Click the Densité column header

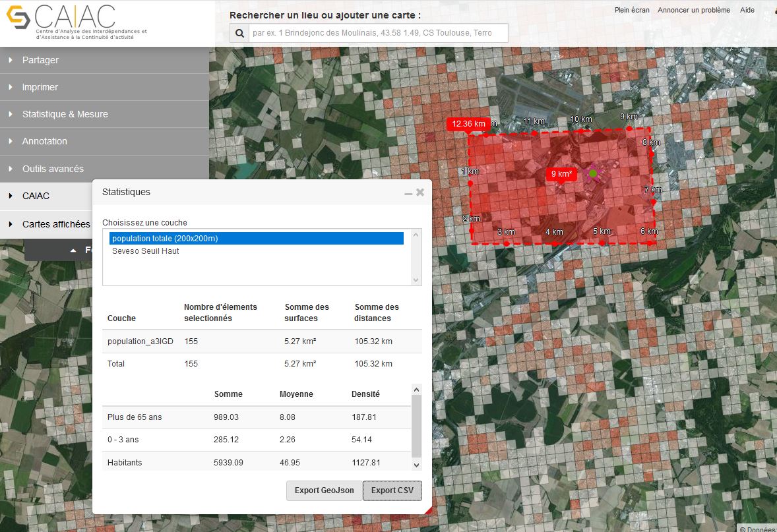pos(365,394)
